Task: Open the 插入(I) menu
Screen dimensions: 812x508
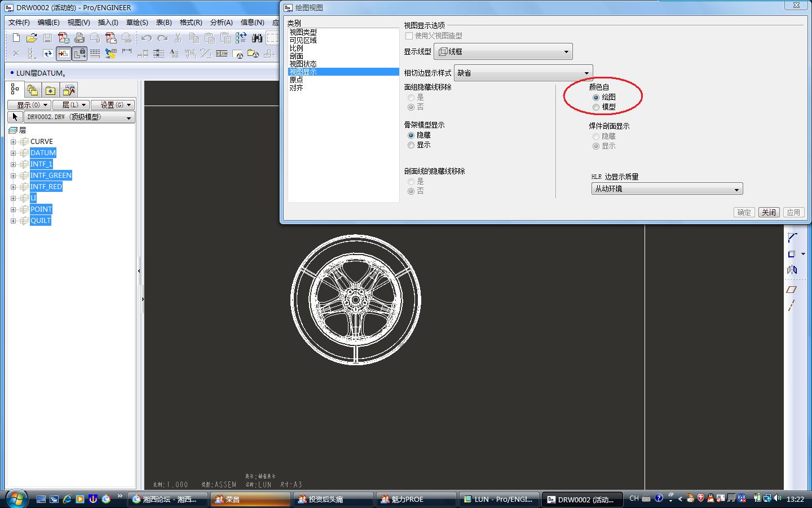Action: (108, 23)
